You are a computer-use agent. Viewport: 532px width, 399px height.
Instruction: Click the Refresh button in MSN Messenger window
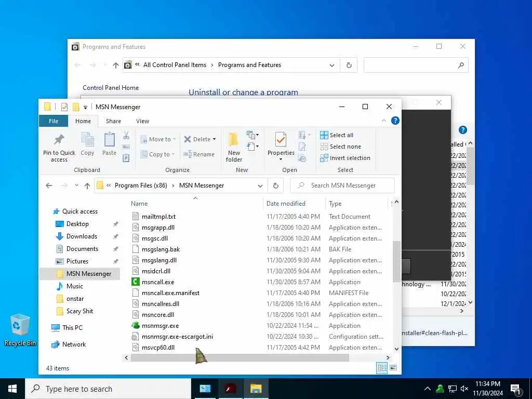click(276, 185)
